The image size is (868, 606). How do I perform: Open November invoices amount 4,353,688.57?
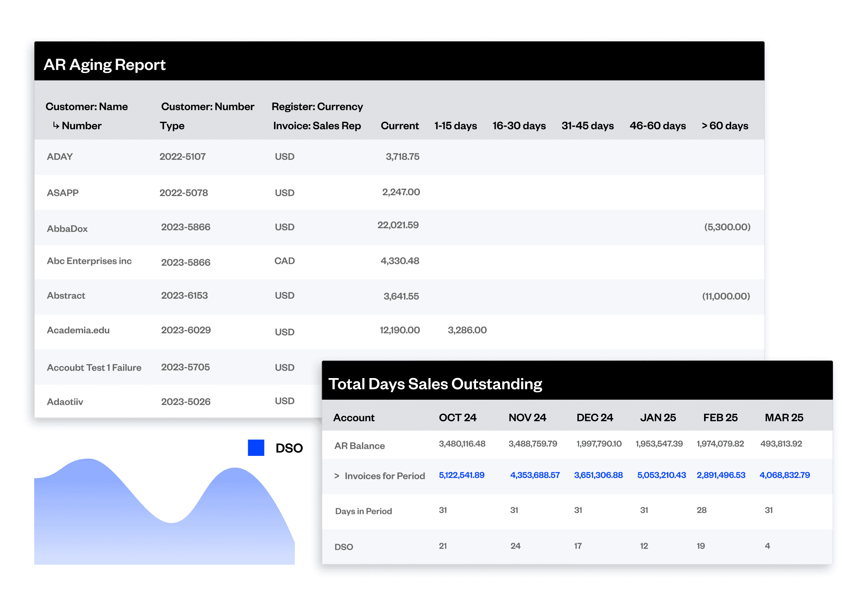(x=535, y=475)
